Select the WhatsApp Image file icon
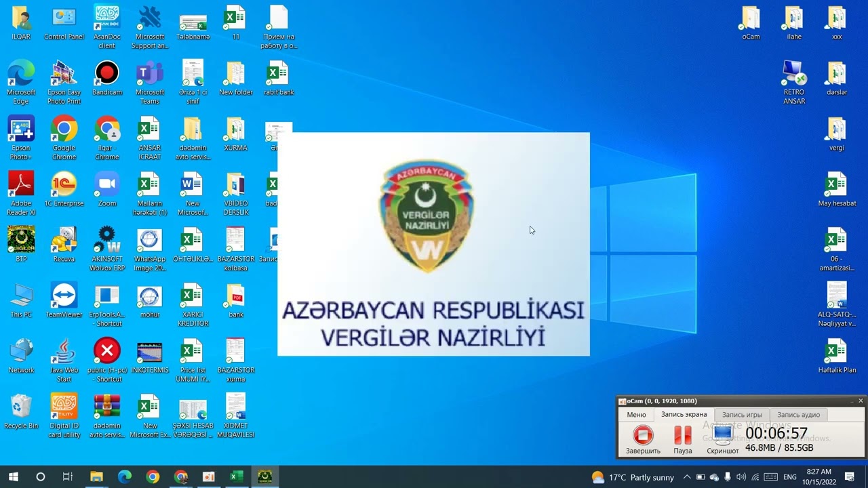This screenshot has width=868, height=488. point(150,249)
